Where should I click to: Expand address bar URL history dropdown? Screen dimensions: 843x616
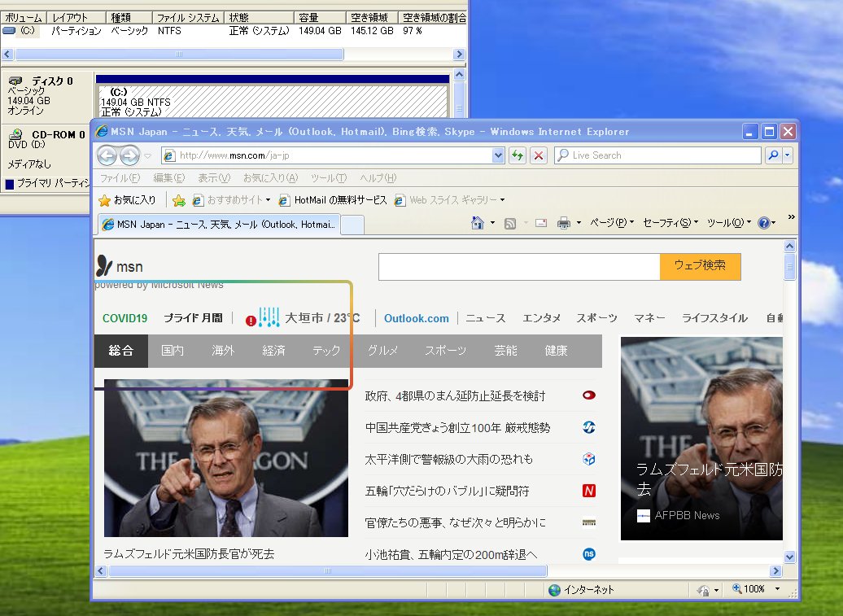pyautogui.click(x=498, y=155)
